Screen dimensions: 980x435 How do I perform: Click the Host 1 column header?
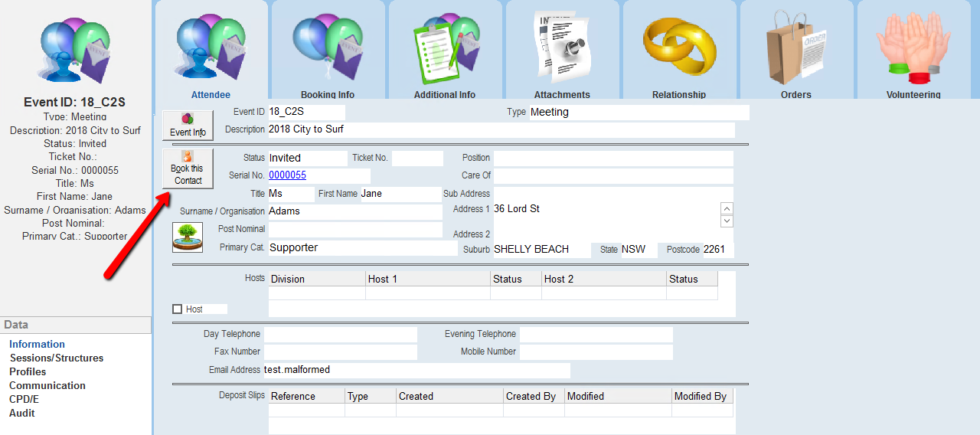pos(427,280)
